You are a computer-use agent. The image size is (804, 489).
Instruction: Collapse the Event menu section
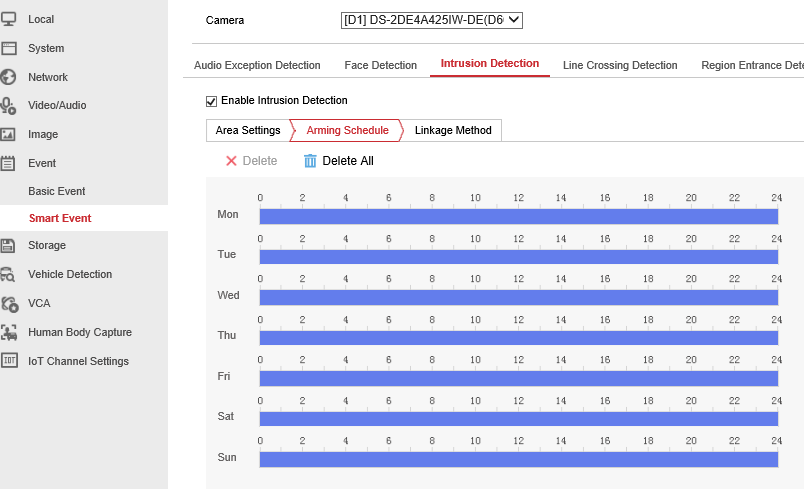click(x=42, y=163)
